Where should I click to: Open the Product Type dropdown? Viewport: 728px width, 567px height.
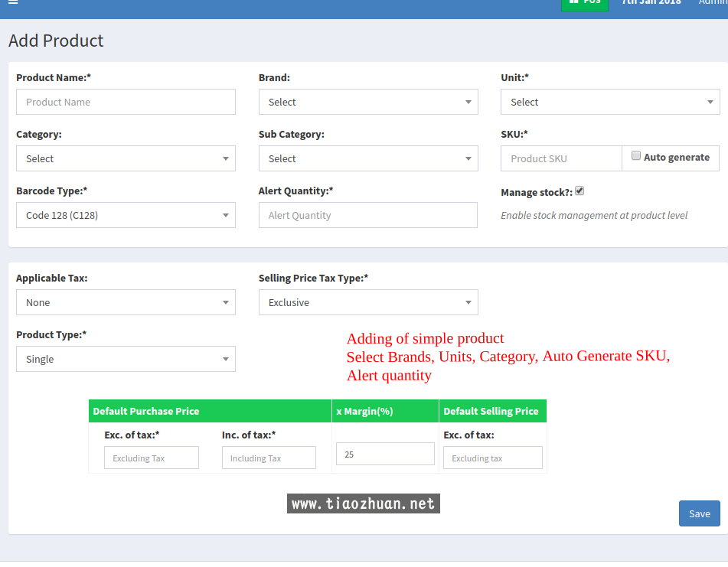pyautogui.click(x=126, y=359)
